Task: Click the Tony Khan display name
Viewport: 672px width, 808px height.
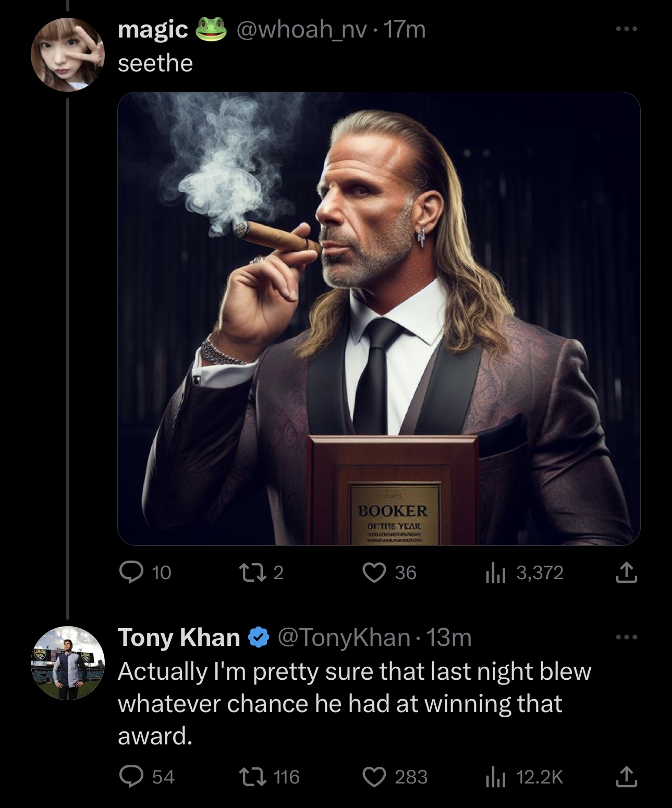Action: [x=178, y=638]
